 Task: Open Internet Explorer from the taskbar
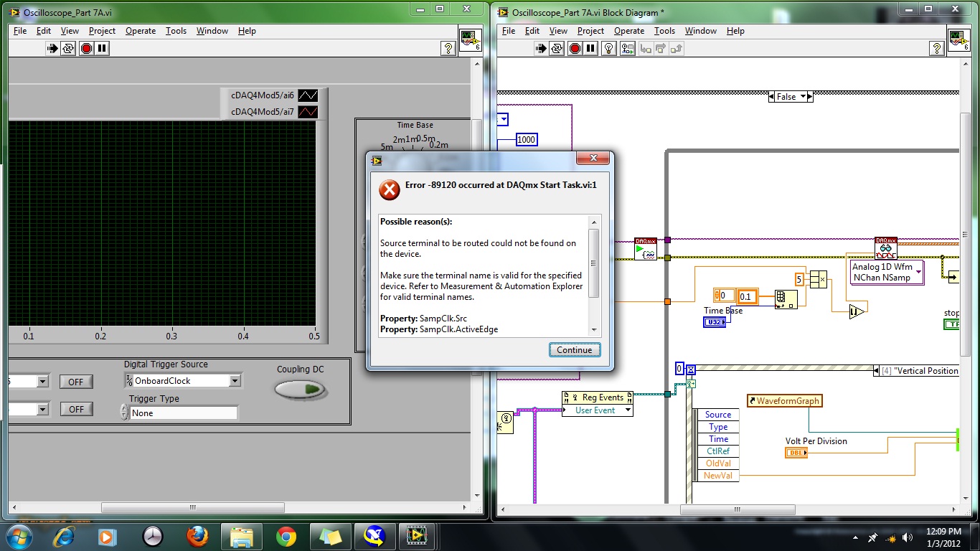(x=64, y=537)
